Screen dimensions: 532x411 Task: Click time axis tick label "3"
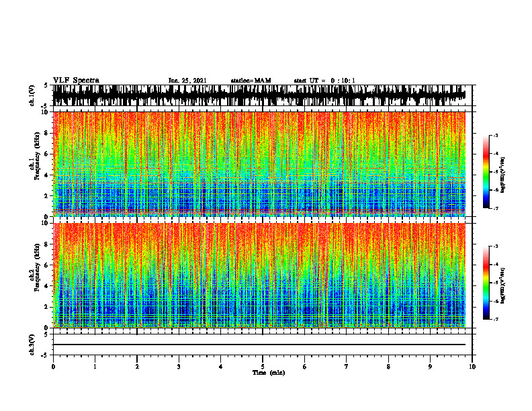pyautogui.click(x=179, y=367)
